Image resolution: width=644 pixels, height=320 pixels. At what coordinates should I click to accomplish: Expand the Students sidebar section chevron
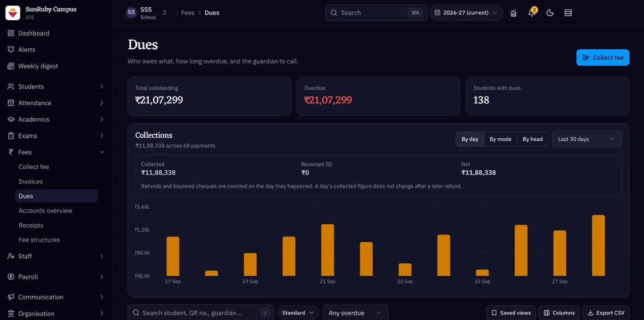point(102,87)
